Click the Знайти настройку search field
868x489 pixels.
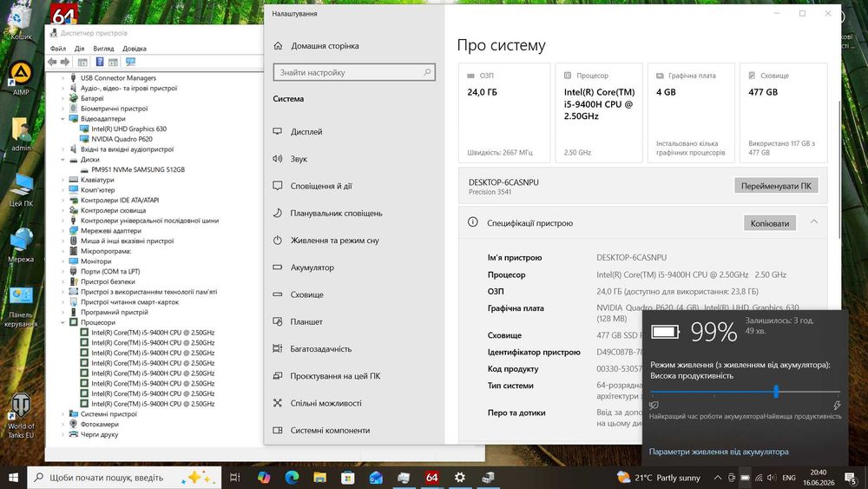click(354, 72)
